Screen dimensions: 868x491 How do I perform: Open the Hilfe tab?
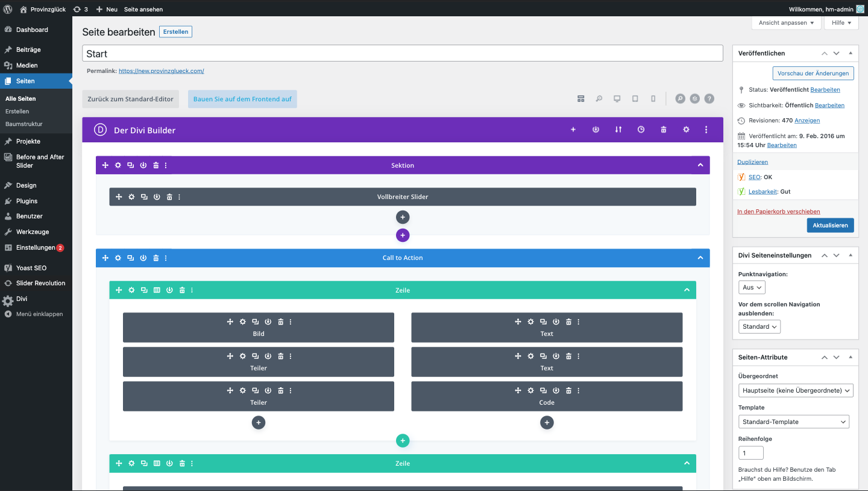[841, 23]
